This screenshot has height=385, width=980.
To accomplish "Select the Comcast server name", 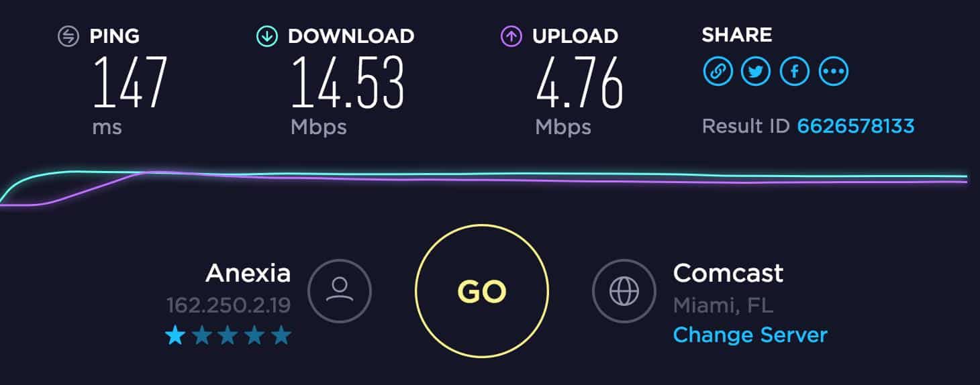I will click(x=728, y=273).
